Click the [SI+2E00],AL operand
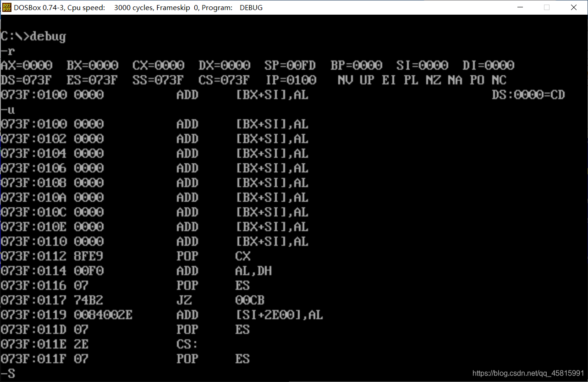 pyautogui.click(x=280, y=315)
